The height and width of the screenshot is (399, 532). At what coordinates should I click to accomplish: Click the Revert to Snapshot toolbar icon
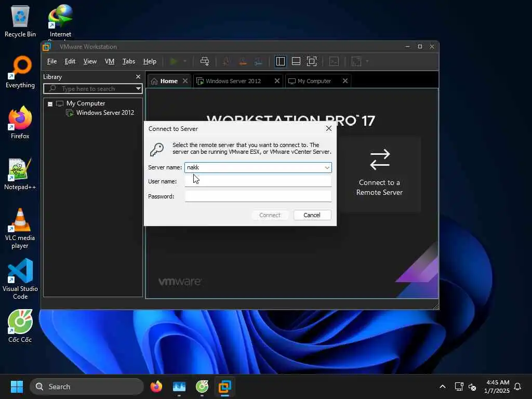pos(243,61)
